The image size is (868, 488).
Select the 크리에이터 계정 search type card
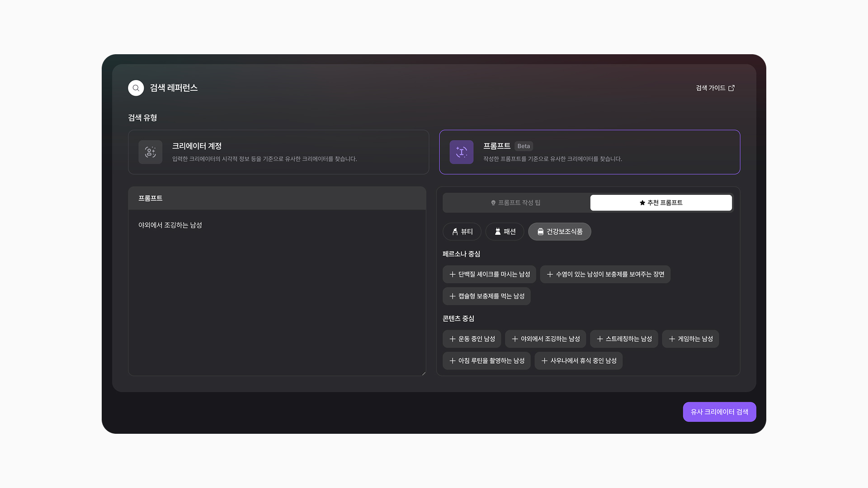pyautogui.click(x=278, y=152)
